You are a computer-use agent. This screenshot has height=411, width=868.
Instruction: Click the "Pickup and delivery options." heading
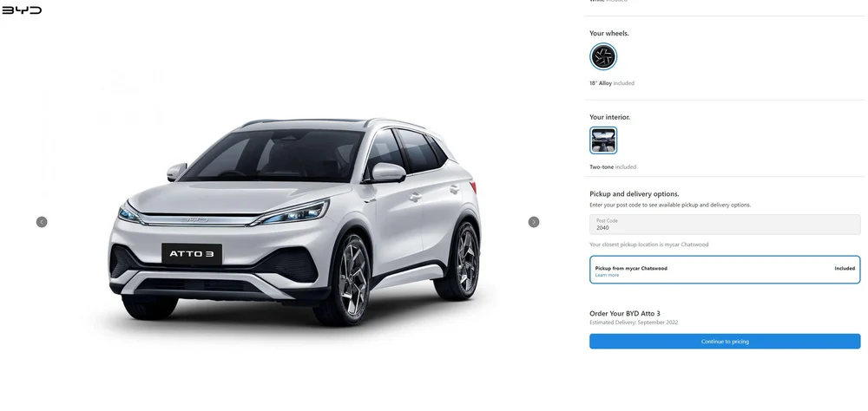click(635, 193)
